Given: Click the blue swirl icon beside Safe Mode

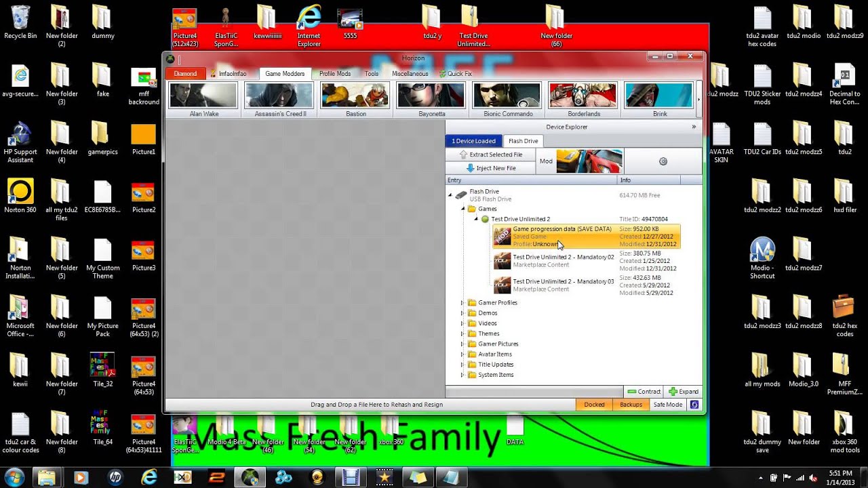Looking at the screenshot, I should point(694,405).
